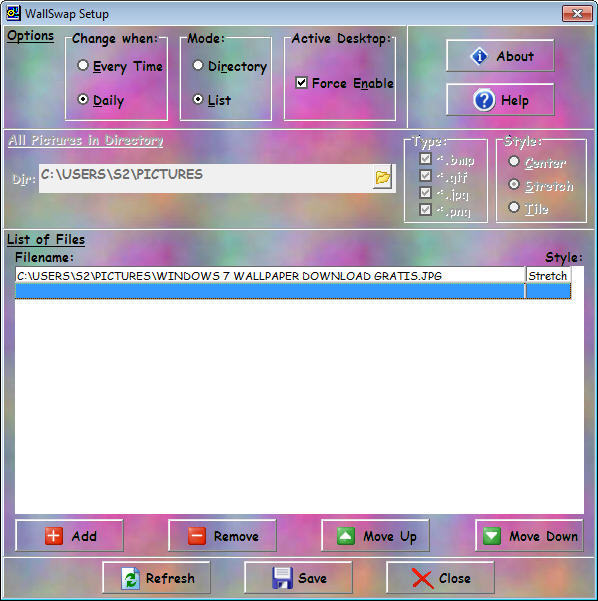
Task: Click the Move Up button
Action: pos(375,535)
